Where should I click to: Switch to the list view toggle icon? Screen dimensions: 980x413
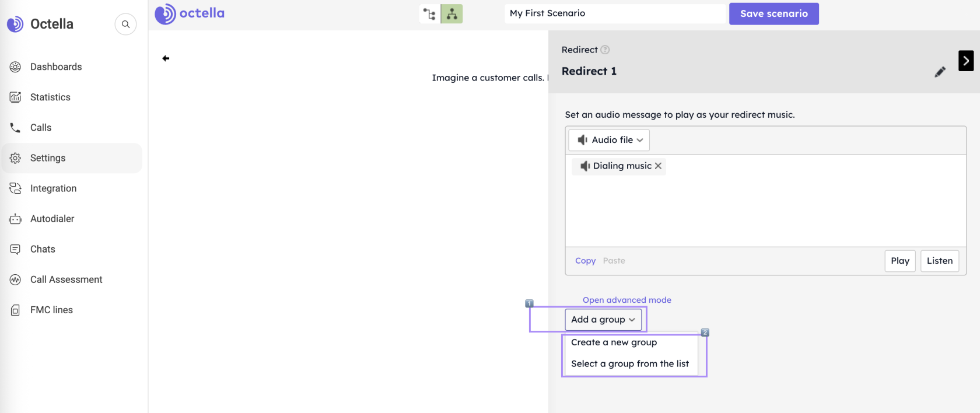pyautogui.click(x=429, y=14)
